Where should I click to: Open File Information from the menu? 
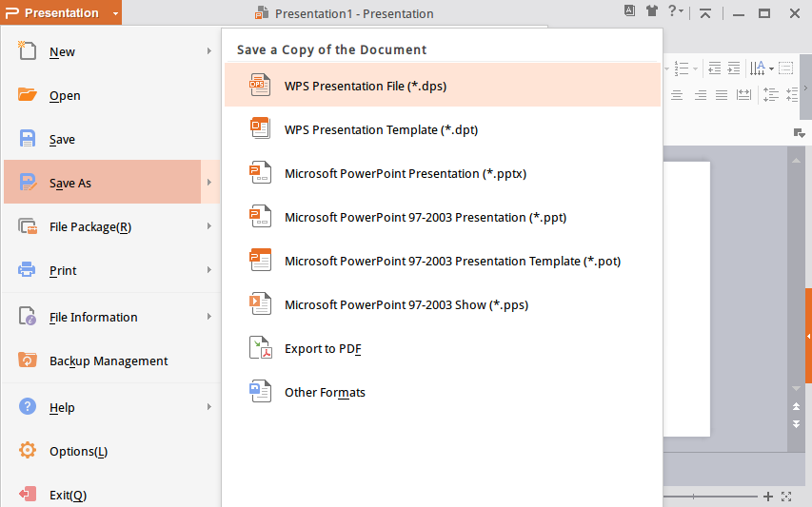point(111,317)
